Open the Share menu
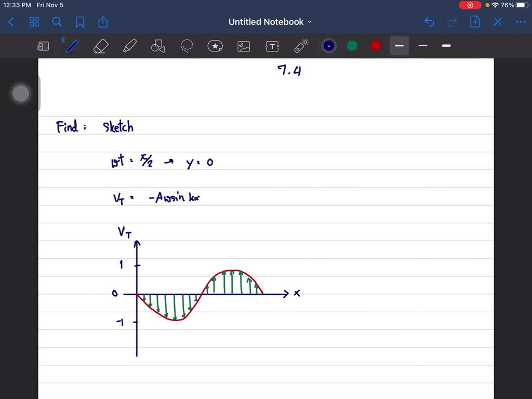 (102, 22)
